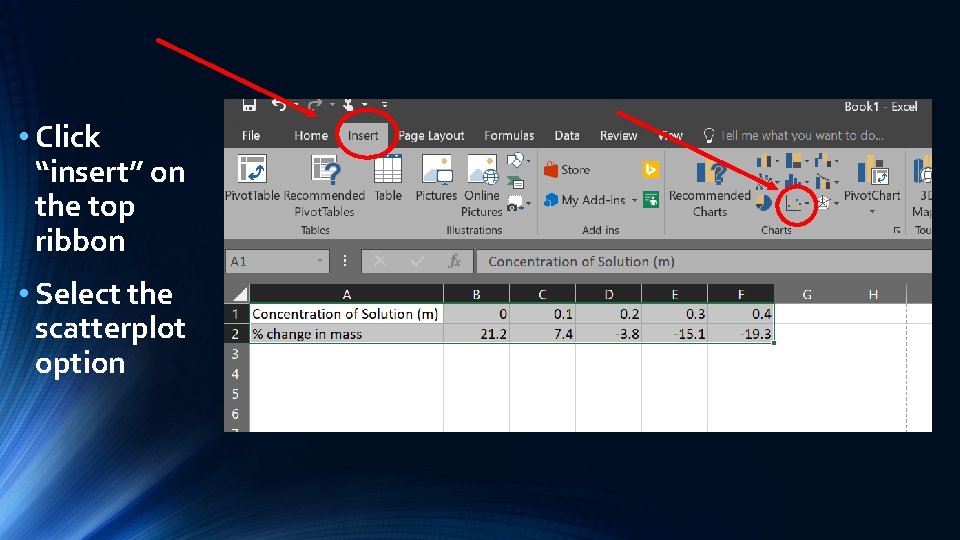The width and height of the screenshot is (960, 540).
Task: Select the cell containing -3.8
Action: tap(609, 334)
